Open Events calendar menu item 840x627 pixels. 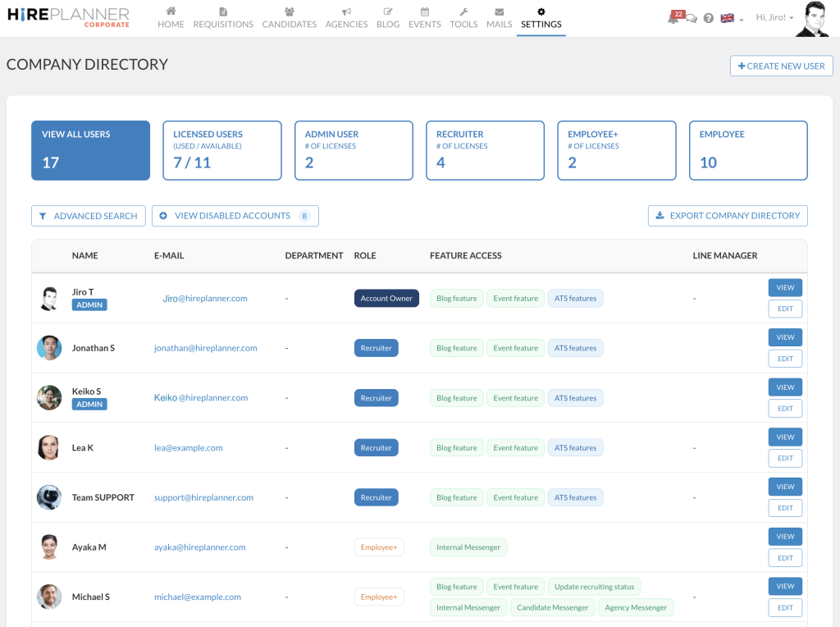coord(424,17)
